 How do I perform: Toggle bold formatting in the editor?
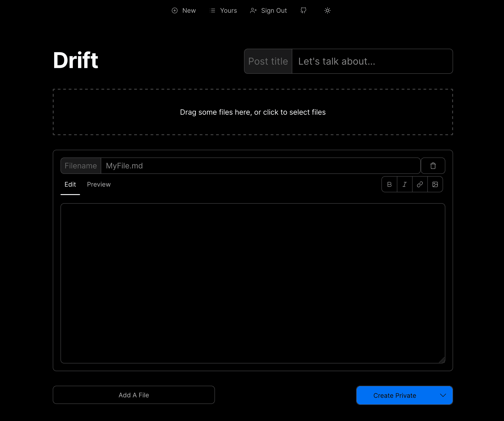tap(389, 184)
